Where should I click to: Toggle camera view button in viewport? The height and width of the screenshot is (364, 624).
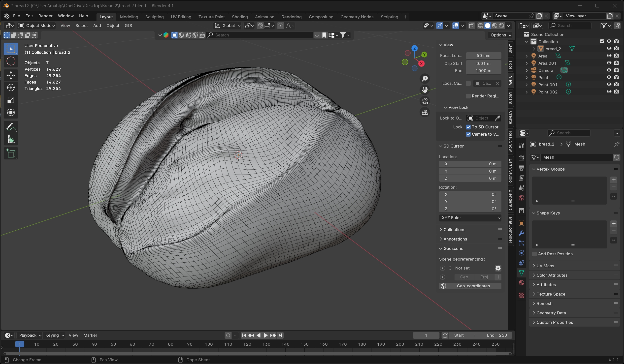tap(425, 101)
